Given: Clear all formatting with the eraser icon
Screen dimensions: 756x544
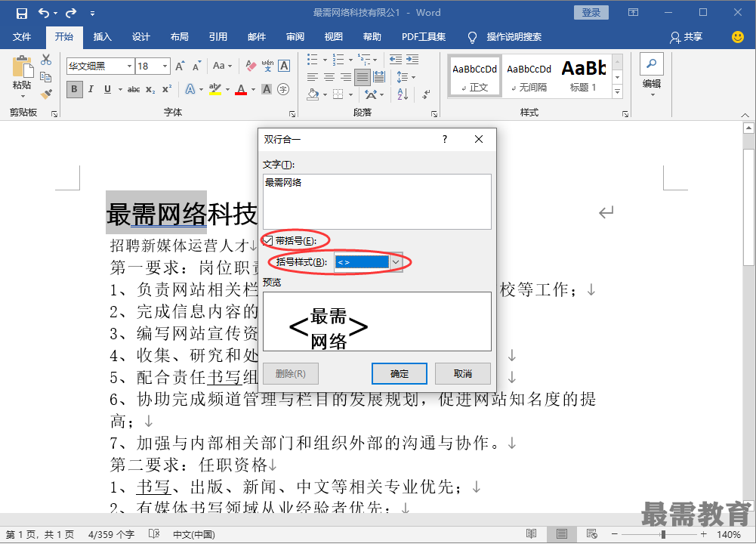Looking at the screenshot, I should pos(251,66).
